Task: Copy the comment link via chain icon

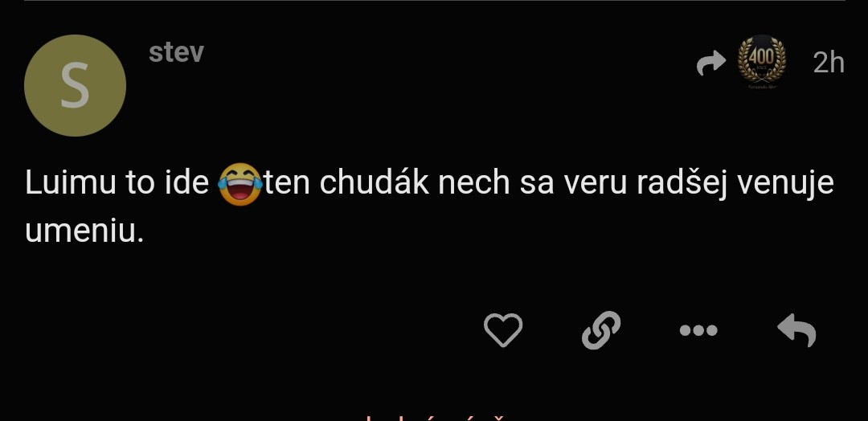Action: [601, 330]
